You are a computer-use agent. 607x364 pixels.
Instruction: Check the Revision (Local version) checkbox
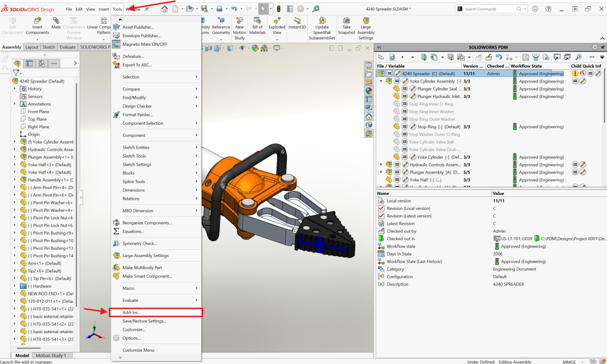click(381, 208)
